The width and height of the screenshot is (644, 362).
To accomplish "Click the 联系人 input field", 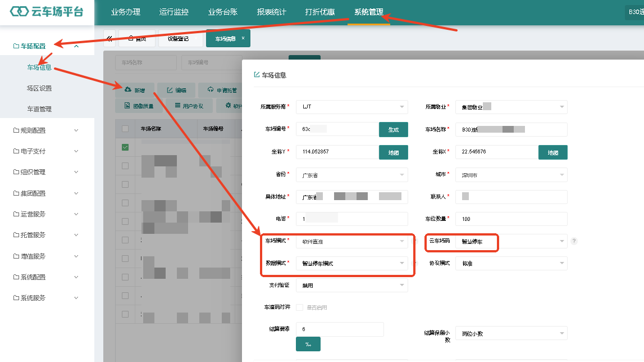I will pos(511,197).
